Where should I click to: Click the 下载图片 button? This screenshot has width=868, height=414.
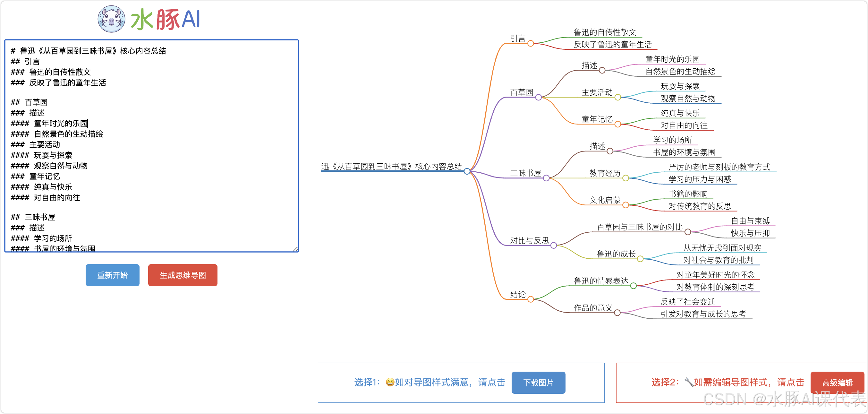(x=538, y=382)
